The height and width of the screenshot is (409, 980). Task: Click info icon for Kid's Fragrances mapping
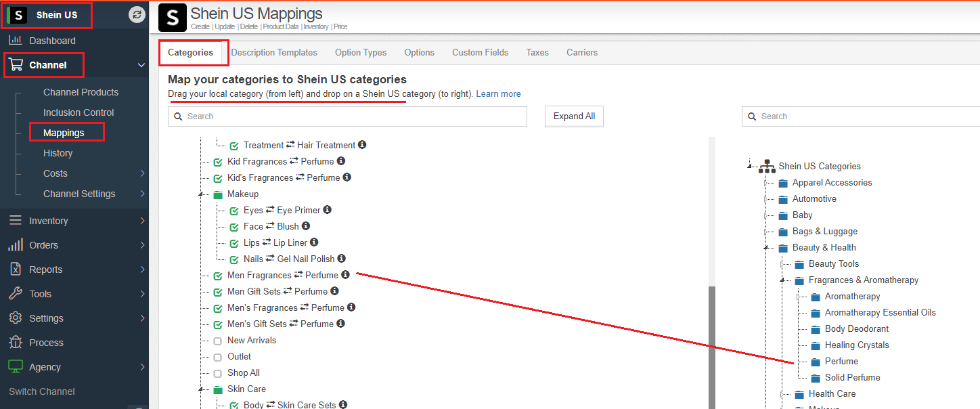tap(347, 177)
